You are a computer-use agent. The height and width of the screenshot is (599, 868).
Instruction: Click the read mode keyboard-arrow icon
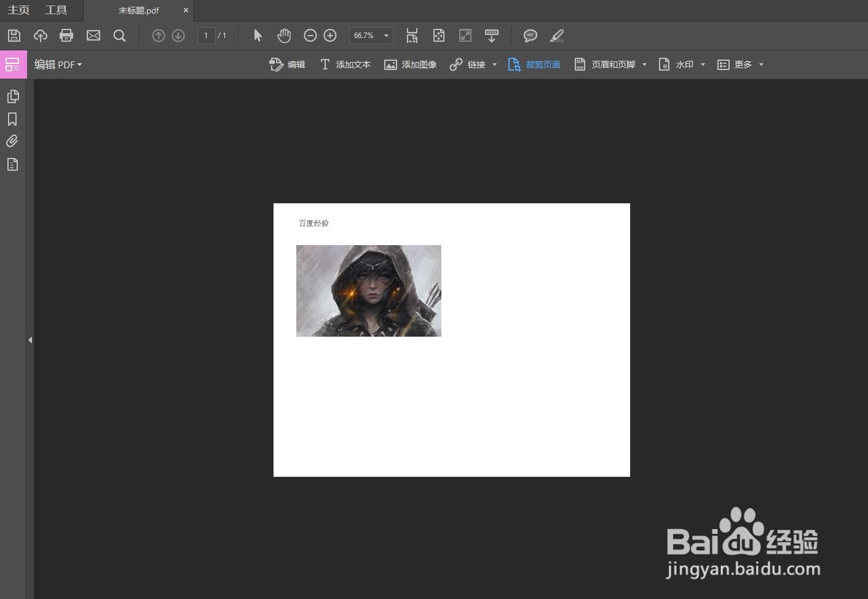pyautogui.click(x=492, y=36)
